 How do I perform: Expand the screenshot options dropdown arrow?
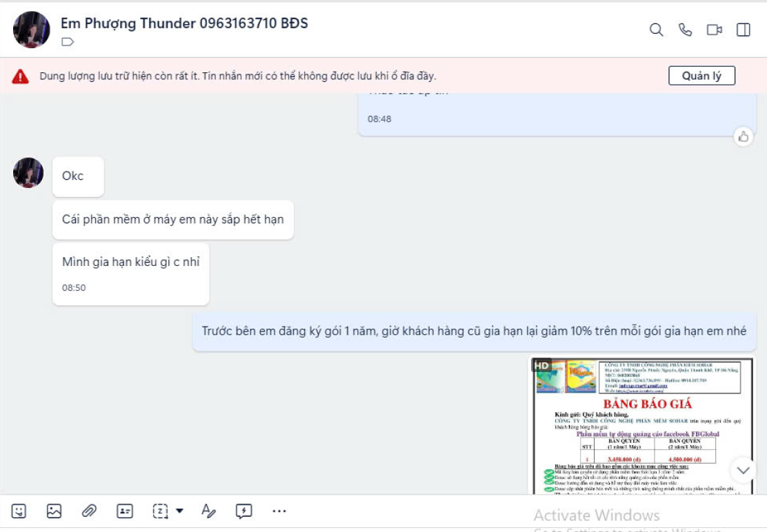pos(179,511)
